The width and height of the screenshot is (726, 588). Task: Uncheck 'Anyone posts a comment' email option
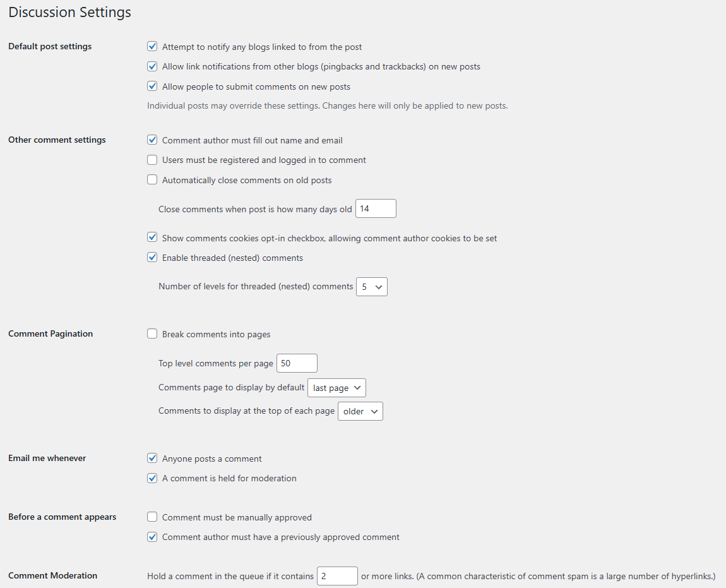pyautogui.click(x=152, y=459)
